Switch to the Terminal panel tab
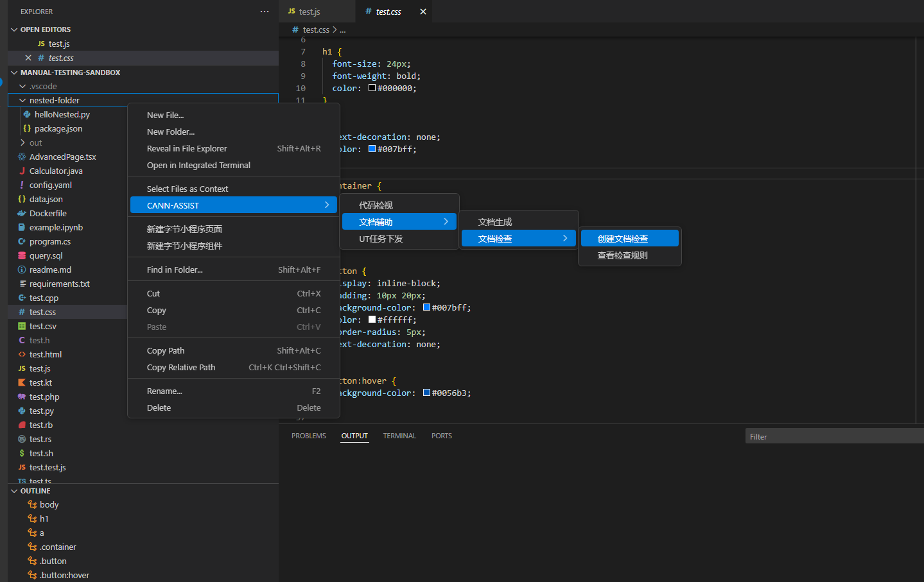The image size is (924, 582). [x=399, y=436]
